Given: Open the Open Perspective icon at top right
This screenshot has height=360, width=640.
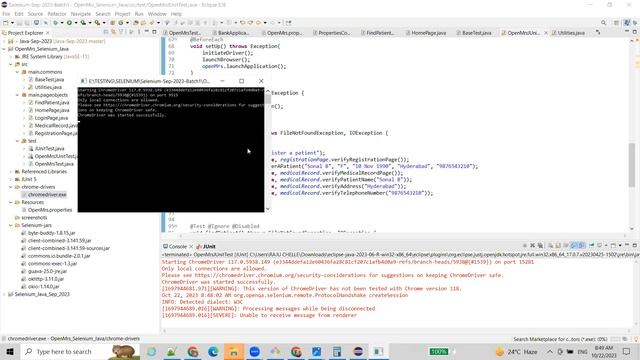Looking at the screenshot, I should point(616,23).
